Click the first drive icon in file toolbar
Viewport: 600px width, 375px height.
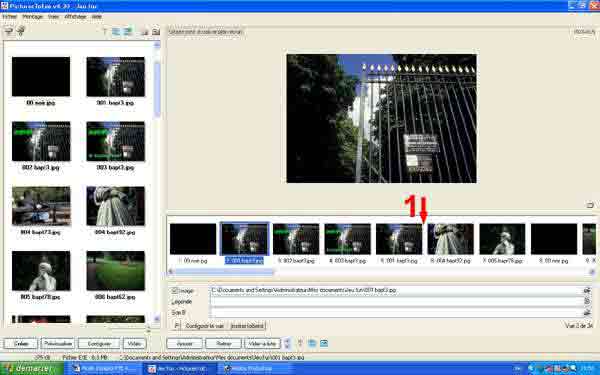(8, 31)
